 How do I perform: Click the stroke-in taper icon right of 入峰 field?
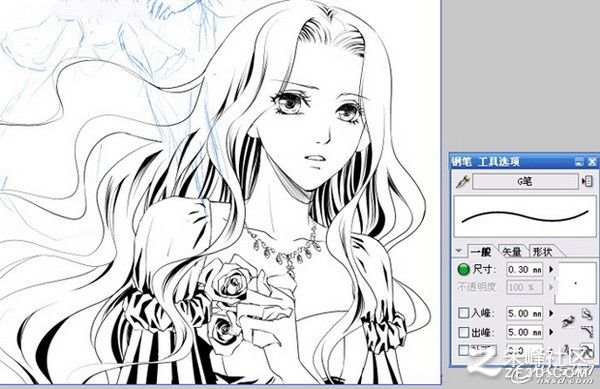569,321
